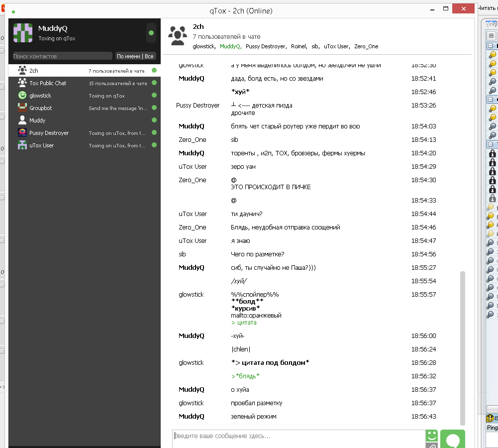Click timestamp 18:56:43

[x=424, y=417]
